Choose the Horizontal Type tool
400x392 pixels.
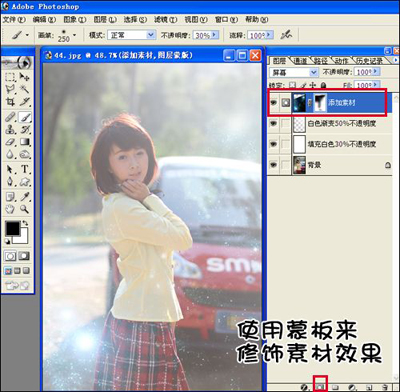(25, 169)
